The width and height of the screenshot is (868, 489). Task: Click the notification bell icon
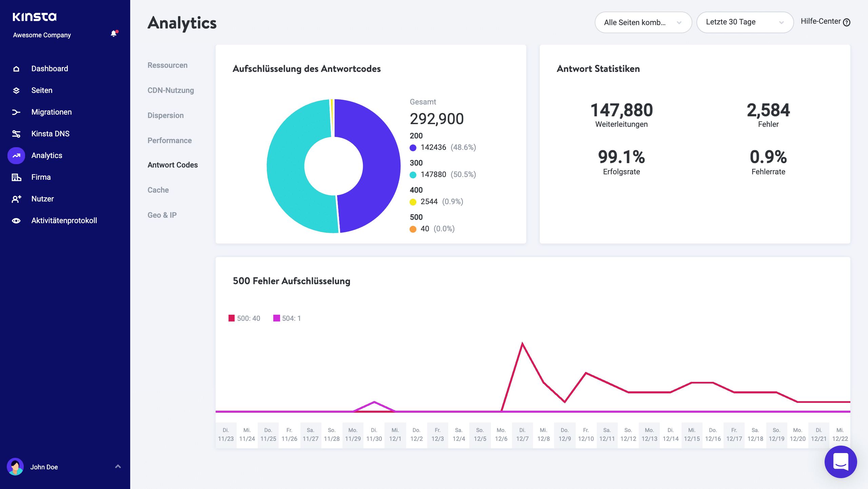click(x=113, y=35)
